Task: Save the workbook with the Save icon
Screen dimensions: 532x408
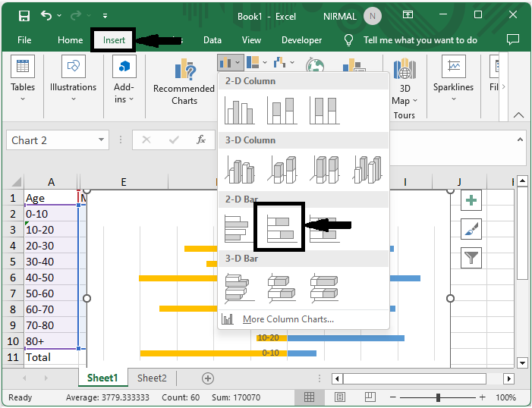Action: 24,16
